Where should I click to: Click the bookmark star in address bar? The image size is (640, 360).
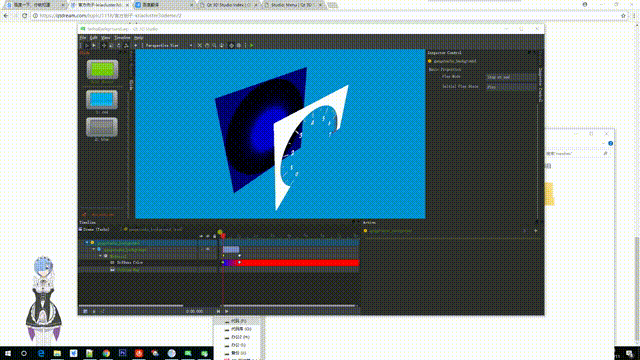click(x=623, y=16)
